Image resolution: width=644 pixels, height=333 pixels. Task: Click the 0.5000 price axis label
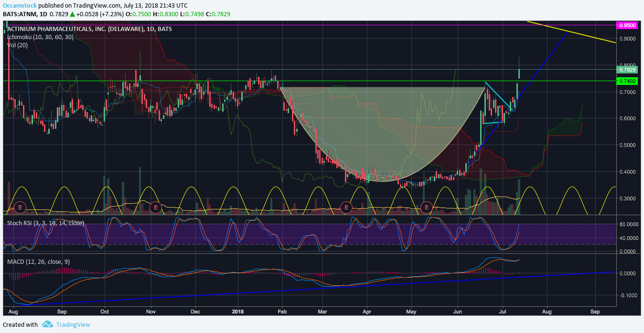coord(628,145)
